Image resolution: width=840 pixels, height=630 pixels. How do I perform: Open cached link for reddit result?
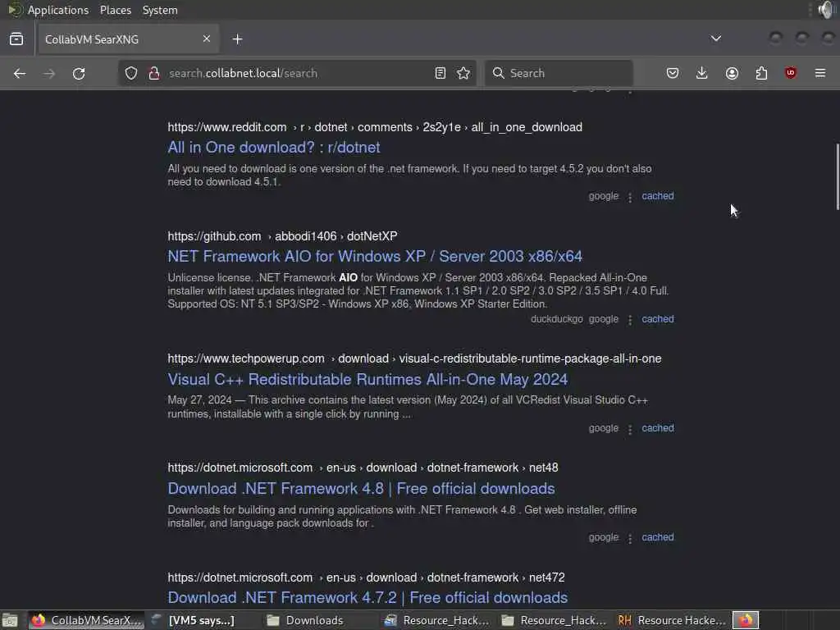coord(658,196)
